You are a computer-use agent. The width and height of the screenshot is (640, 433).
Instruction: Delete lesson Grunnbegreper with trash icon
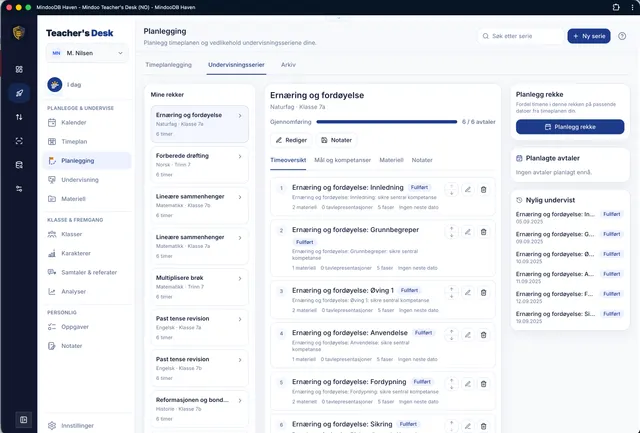click(x=483, y=232)
